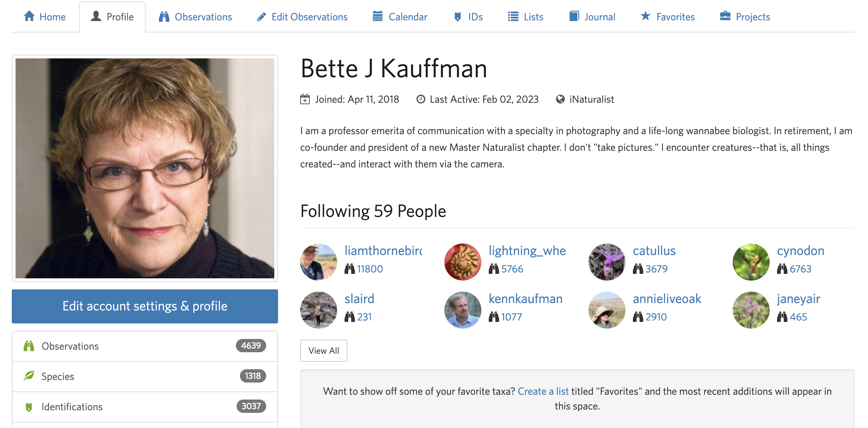Open cynodon's 6763 observations count

(800, 269)
